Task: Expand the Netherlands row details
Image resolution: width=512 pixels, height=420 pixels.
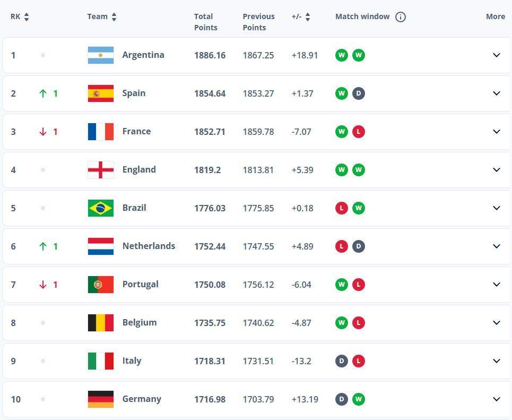Action: (x=497, y=246)
